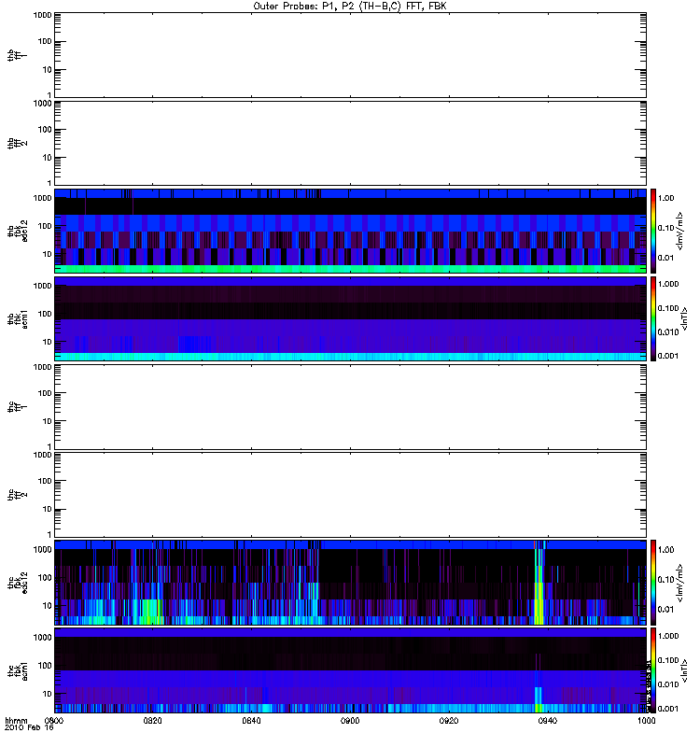This screenshot has width=700, height=747.
Task: Click the "thb fbk scm1" axis label
Action: coord(18,318)
